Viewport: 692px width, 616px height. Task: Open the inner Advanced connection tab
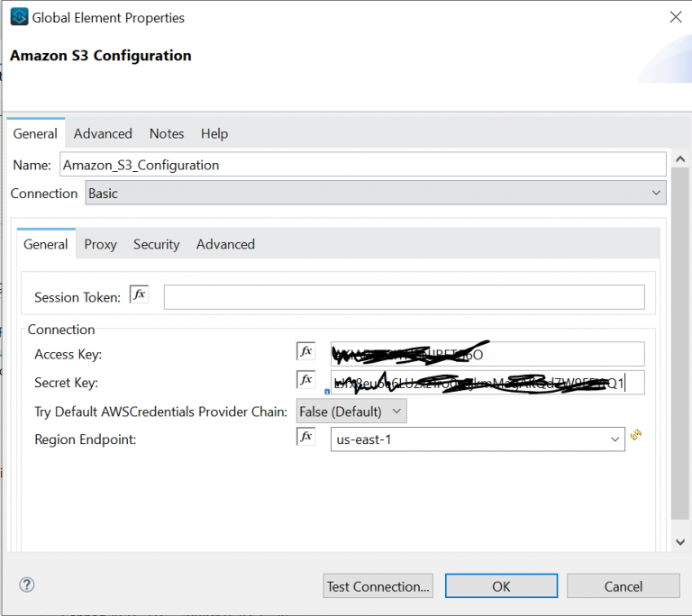pos(225,244)
